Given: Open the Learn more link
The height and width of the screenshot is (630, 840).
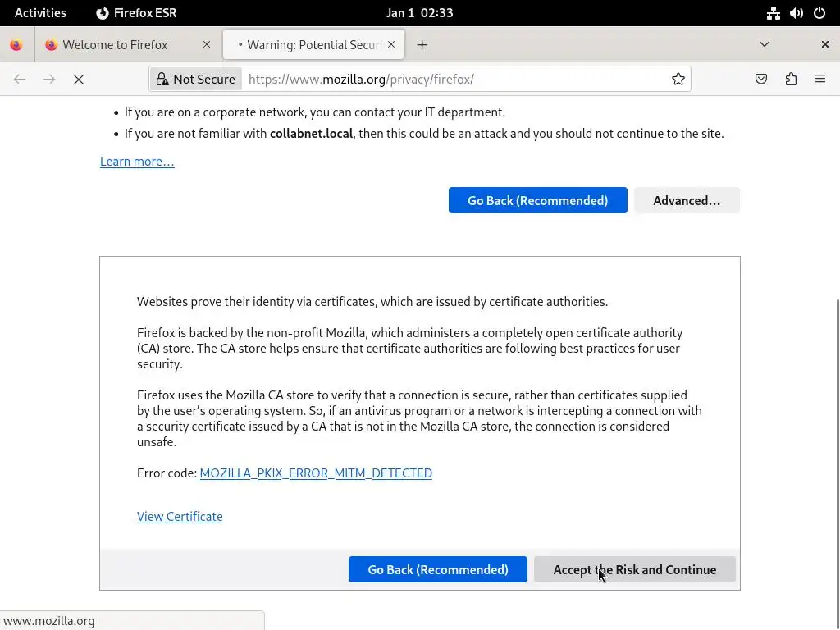Looking at the screenshot, I should [137, 162].
